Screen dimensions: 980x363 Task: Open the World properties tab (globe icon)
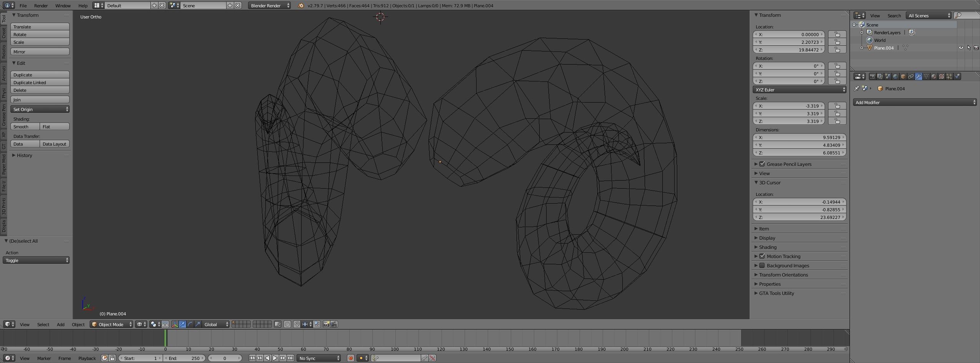click(895, 76)
